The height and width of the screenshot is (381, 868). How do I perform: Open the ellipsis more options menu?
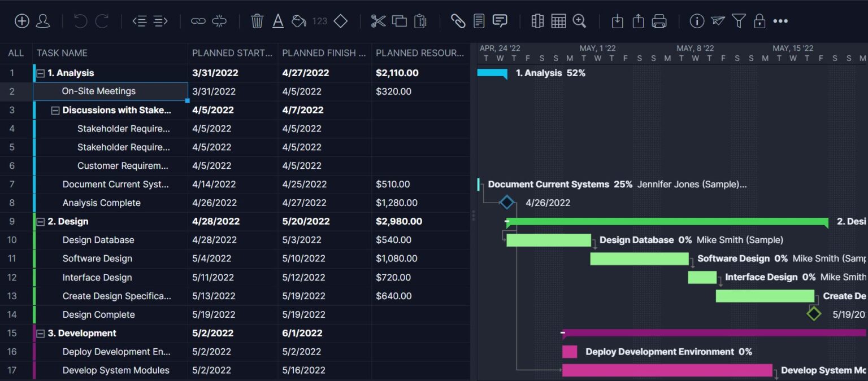pos(780,21)
